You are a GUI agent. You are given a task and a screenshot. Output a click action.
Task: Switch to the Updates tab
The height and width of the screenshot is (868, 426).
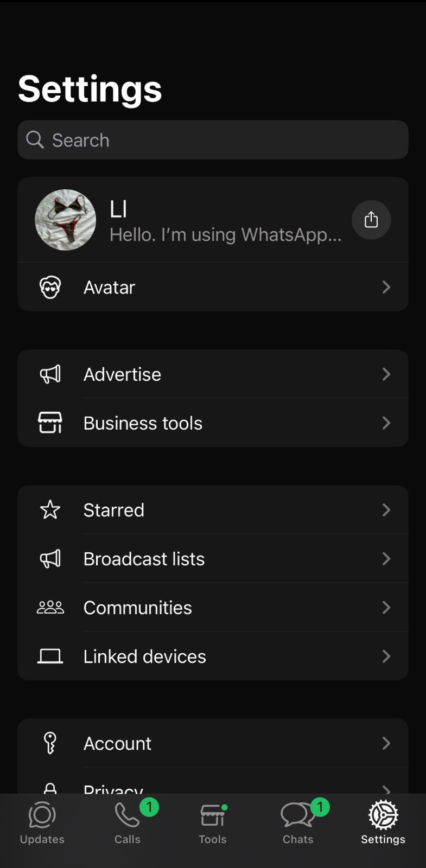point(42,823)
